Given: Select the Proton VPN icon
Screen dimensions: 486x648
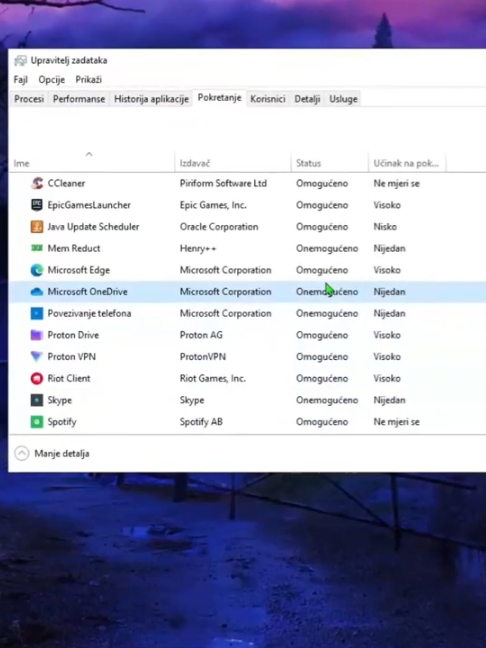Looking at the screenshot, I should (x=37, y=357).
